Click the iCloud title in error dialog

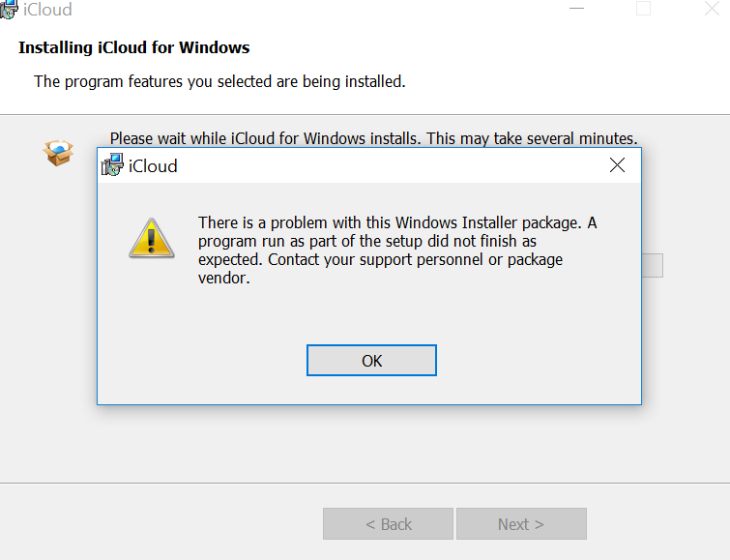[154, 166]
